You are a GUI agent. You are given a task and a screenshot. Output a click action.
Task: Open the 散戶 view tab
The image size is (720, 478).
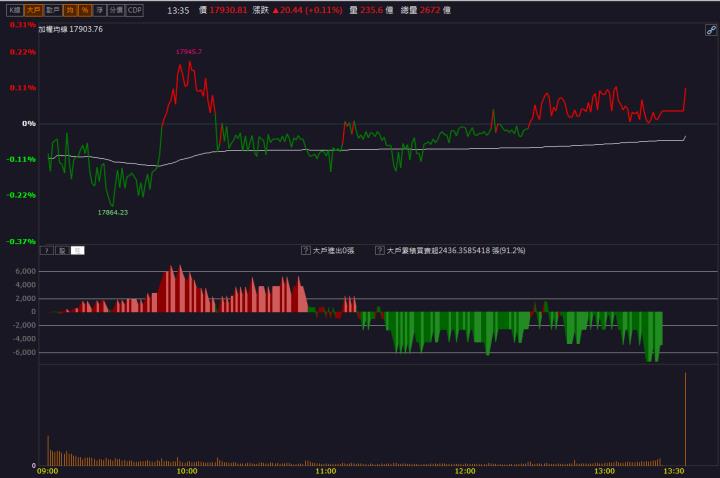53,9
